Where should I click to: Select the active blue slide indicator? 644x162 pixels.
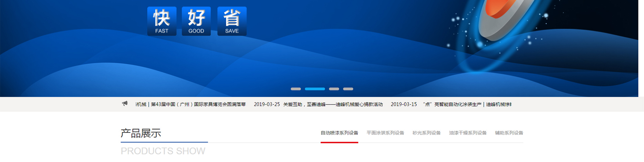(x=315, y=89)
